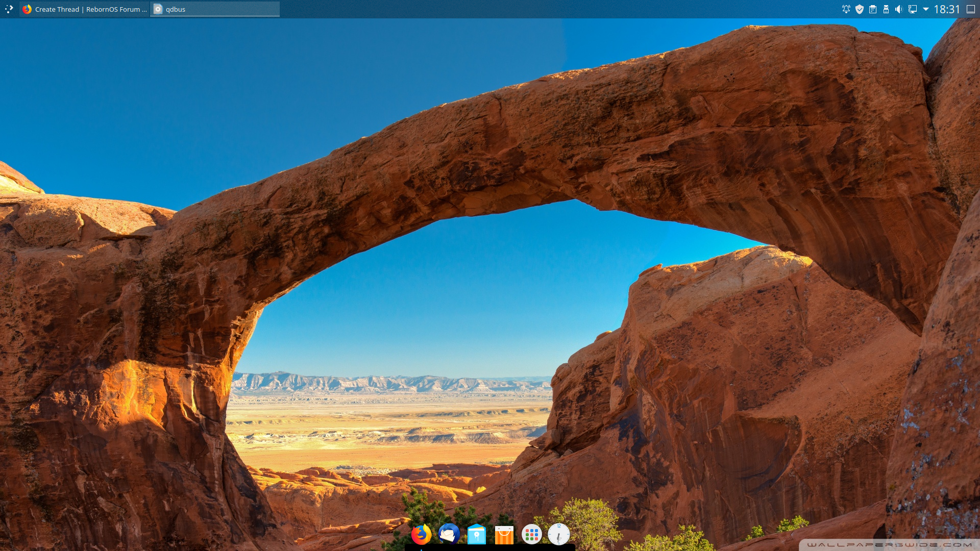
Task: Open the clipboard manager tray icon
Action: (873, 9)
